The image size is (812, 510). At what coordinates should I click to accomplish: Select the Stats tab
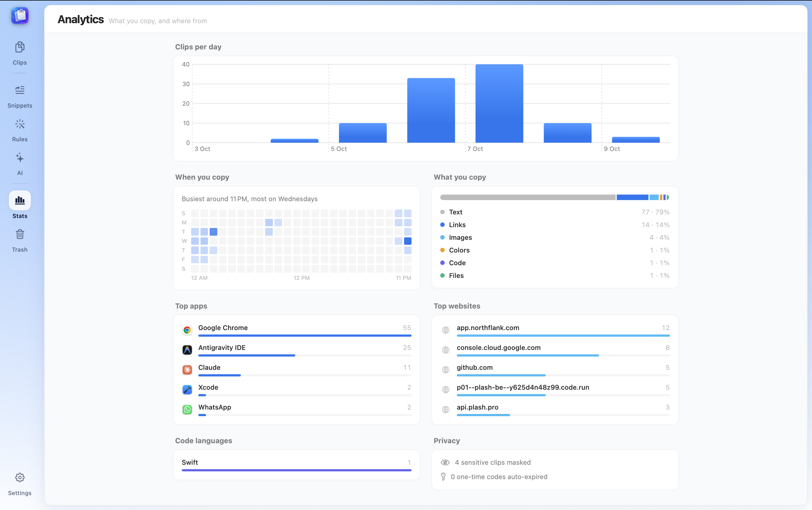tap(20, 206)
